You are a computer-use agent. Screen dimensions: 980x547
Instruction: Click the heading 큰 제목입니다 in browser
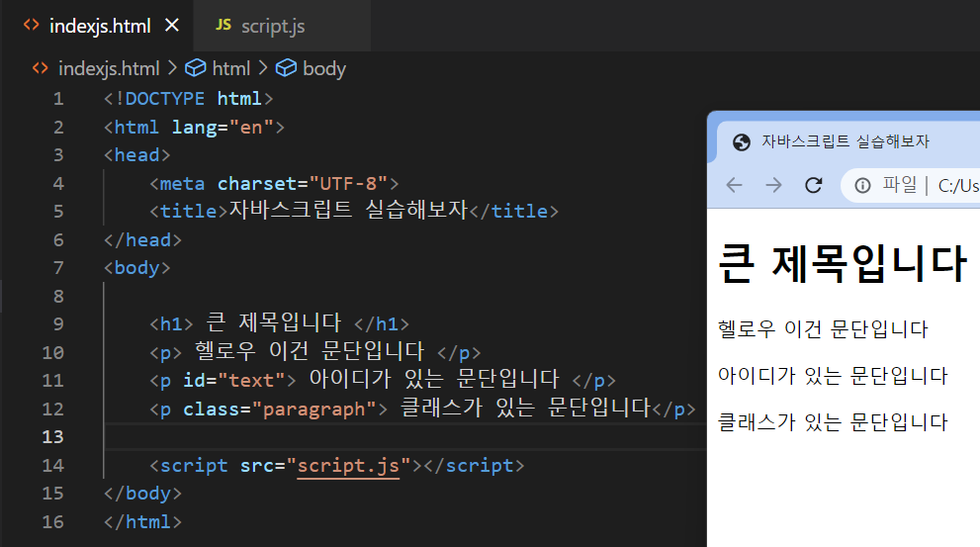pos(844,264)
